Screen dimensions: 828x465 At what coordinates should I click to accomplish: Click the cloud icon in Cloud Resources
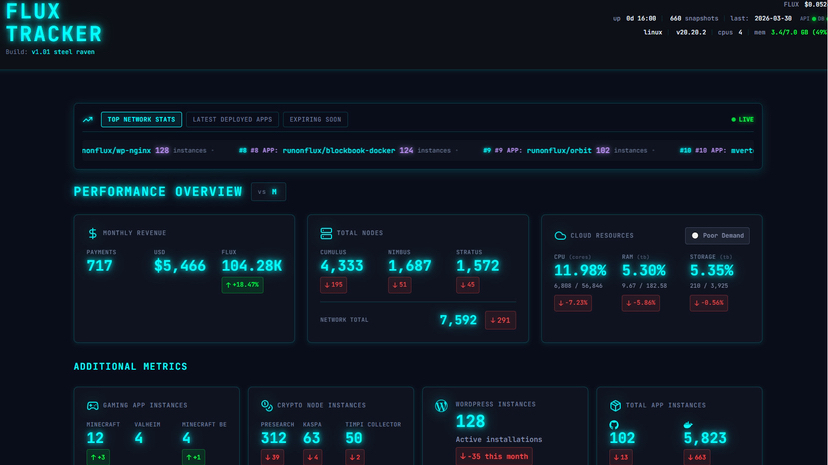click(560, 236)
